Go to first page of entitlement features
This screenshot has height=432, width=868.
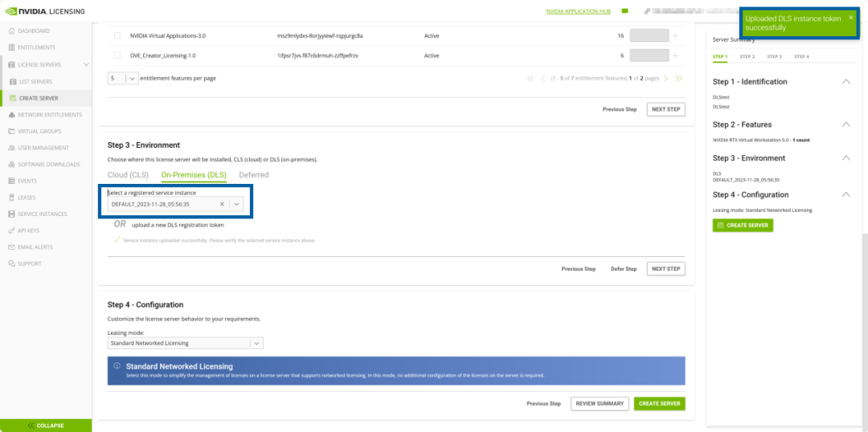click(530, 79)
